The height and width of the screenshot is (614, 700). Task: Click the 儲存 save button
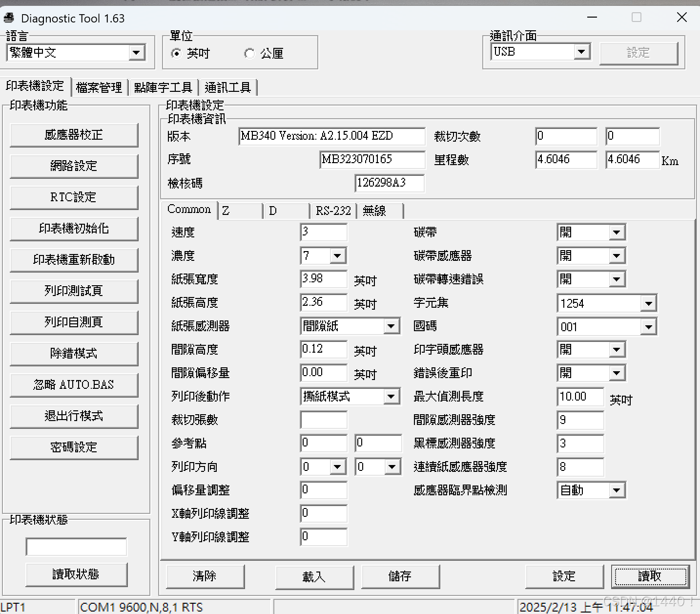click(400, 576)
